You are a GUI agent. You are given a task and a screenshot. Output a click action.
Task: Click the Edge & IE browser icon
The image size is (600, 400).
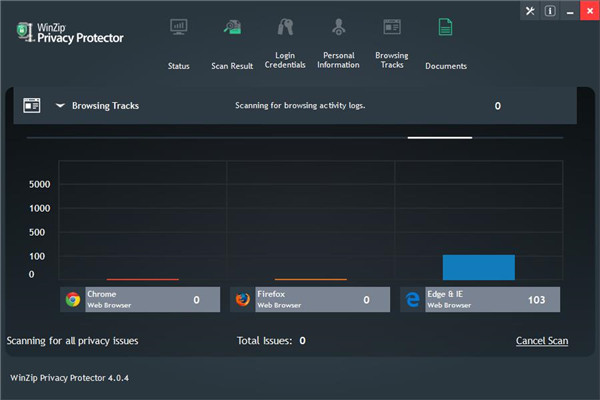[412, 299]
